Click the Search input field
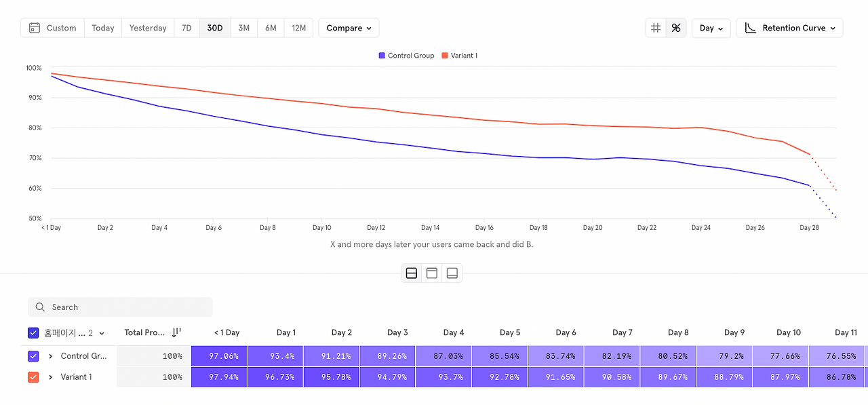The width and height of the screenshot is (868, 405). (x=120, y=307)
